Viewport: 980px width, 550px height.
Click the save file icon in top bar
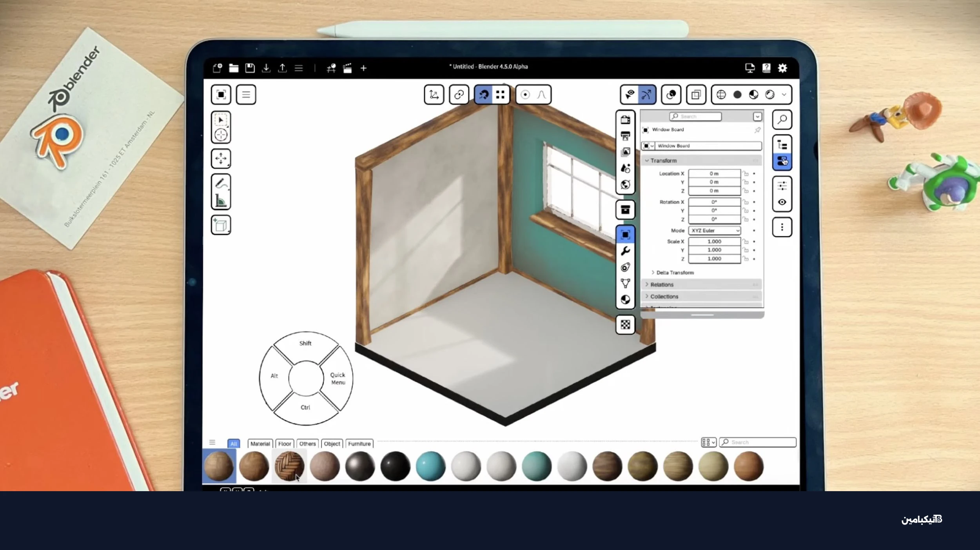click(250, 68)
